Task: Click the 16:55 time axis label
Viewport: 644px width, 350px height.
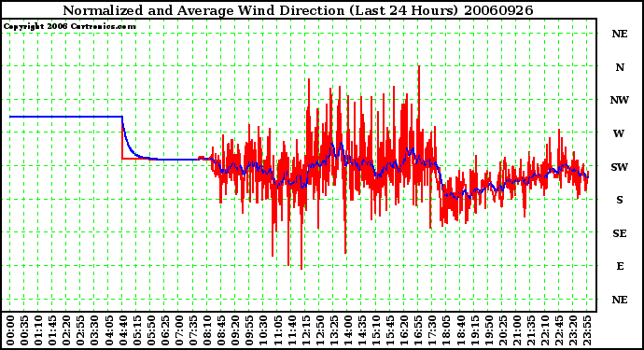Action: tap(418, 330)
